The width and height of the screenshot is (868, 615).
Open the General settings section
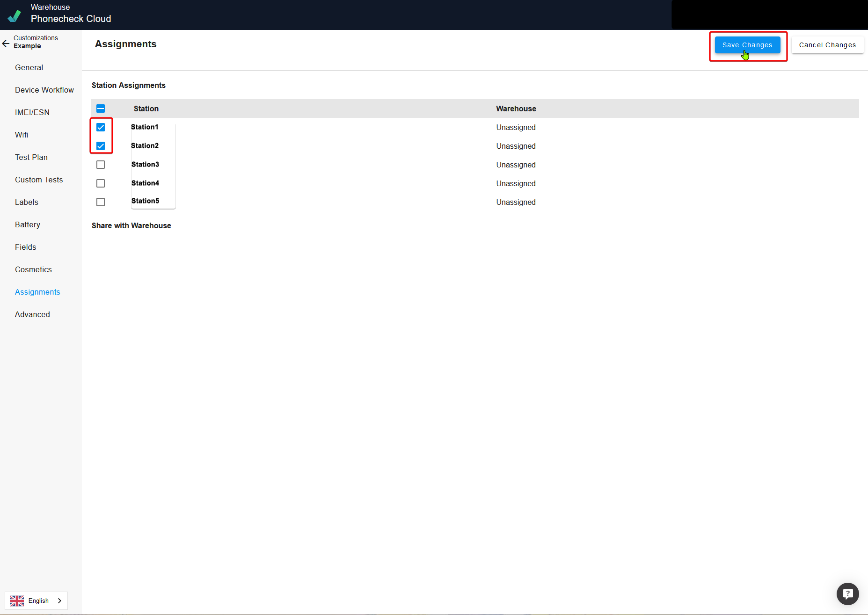point(29,67)
